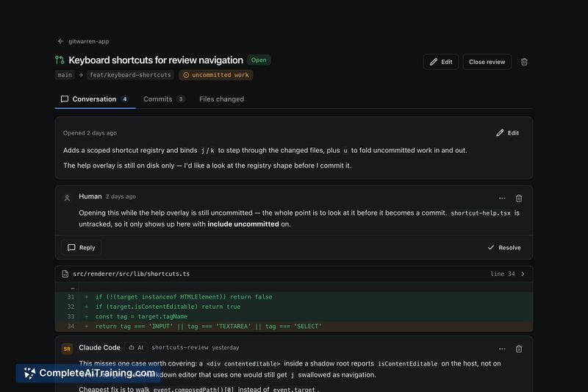Delete the review using the header trash icon
The width and height of the screenshot is (588, 392).
coord(524,62)
